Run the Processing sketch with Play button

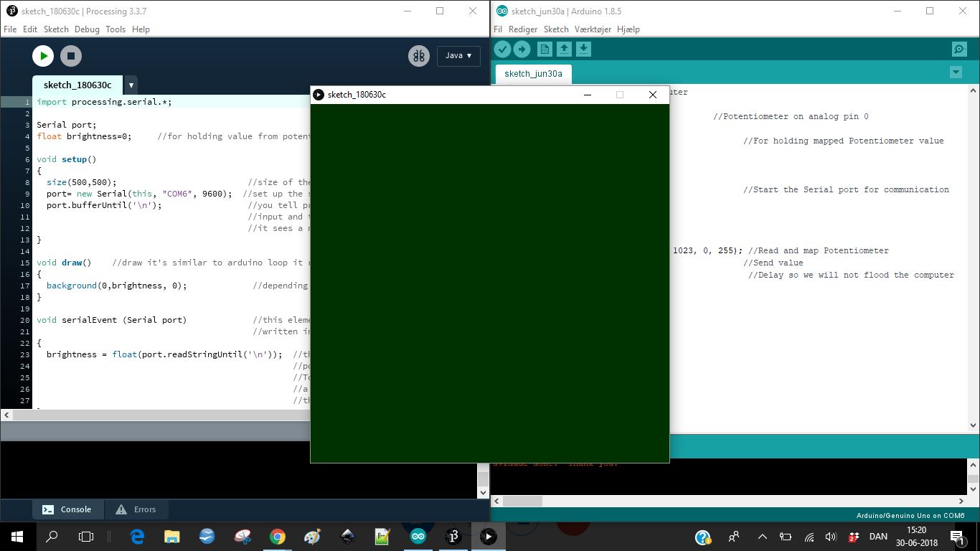click(x=43, y=55)
